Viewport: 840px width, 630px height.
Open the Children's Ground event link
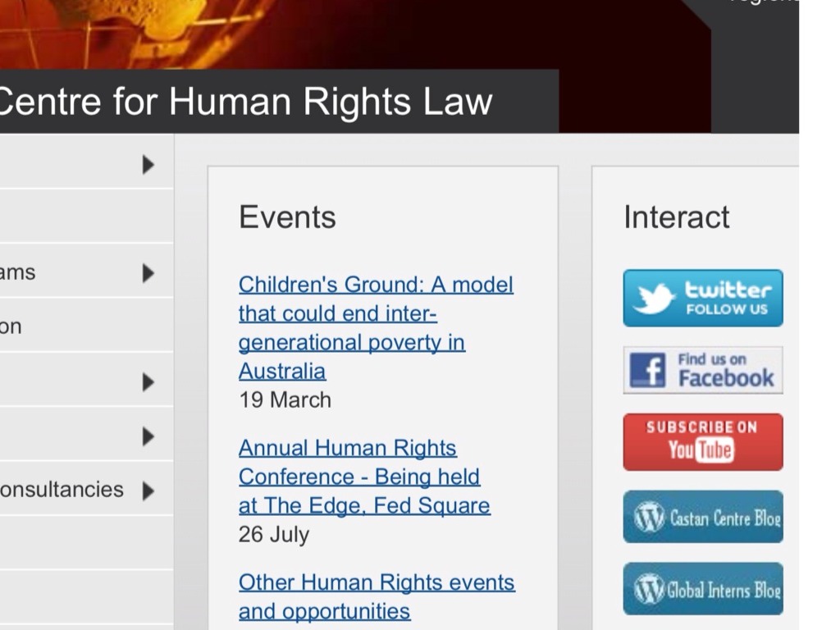pyautogui.click(x=375, y=327)
